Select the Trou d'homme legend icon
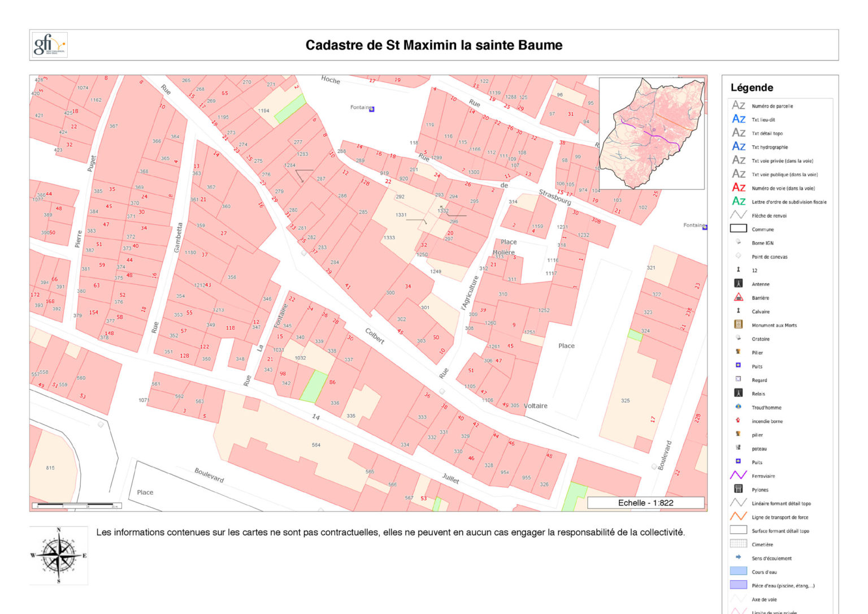The height and width of the screenshot is (614, 868). click(x=738, y=407)
